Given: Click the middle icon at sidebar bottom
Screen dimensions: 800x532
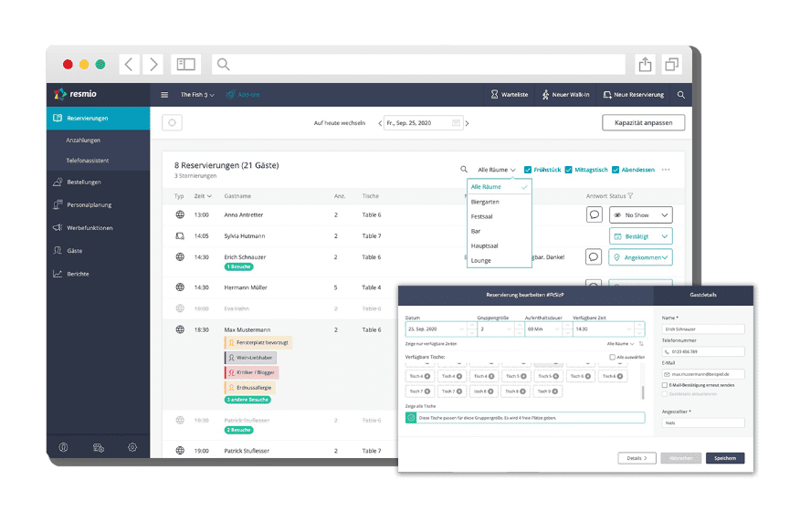Looking at the screenshot, I should point(99,447).
